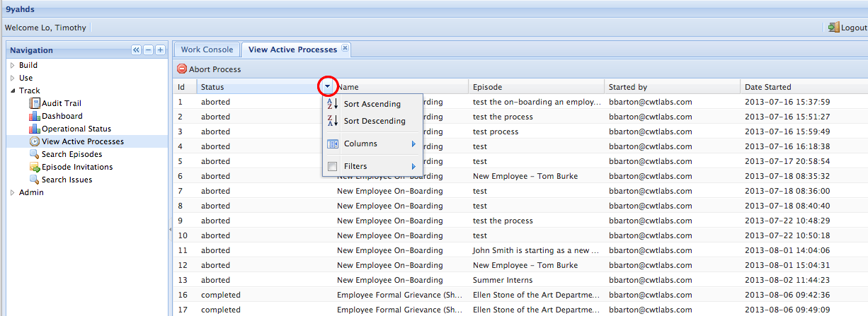Click the Episode Invitations icon
This screenshot has width=868, height=316.
coord(35,167)
